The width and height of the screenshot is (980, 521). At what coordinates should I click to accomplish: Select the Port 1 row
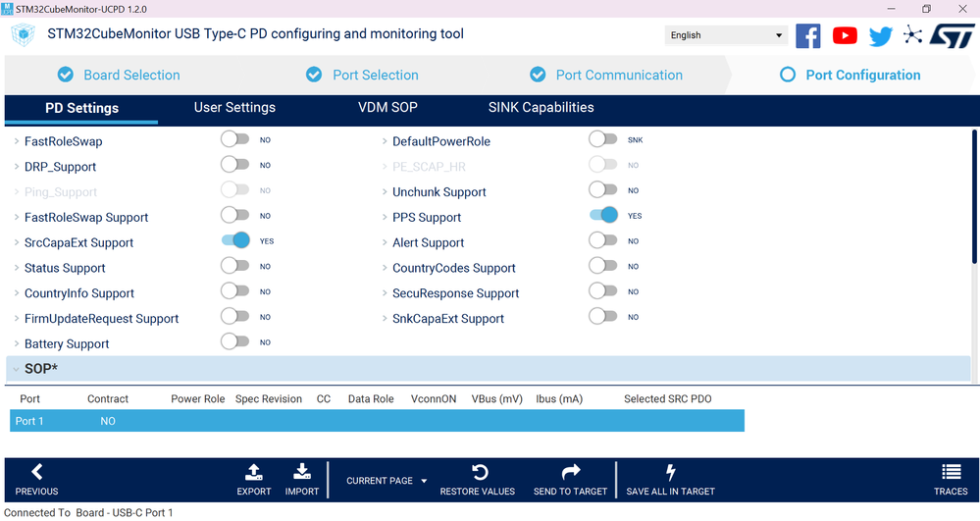[x=377, y=421]
